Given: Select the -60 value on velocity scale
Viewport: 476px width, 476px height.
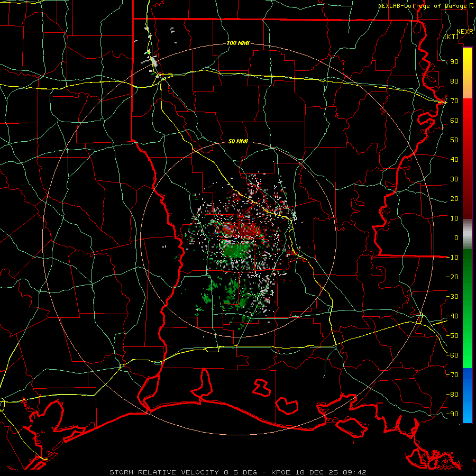Looking at the screenshot, I should 452,355.
